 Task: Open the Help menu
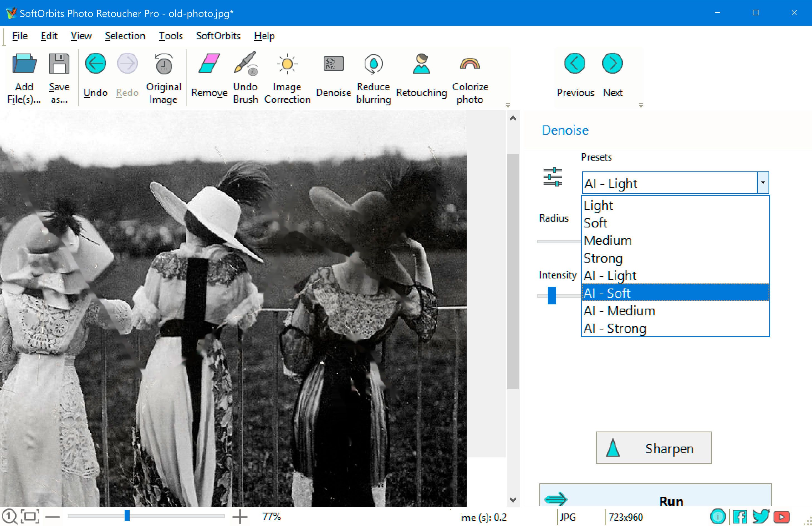coord(264,36)
